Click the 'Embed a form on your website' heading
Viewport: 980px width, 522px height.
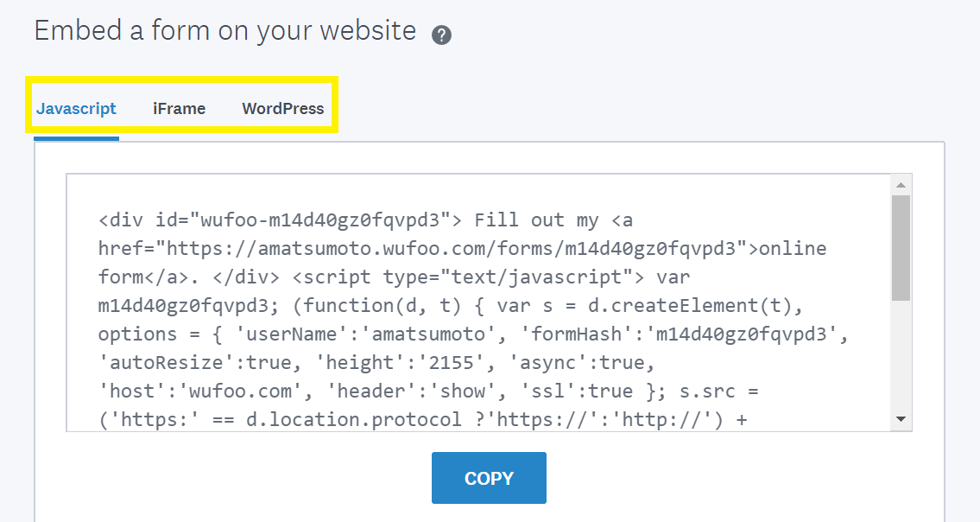(x=224, y=30)
